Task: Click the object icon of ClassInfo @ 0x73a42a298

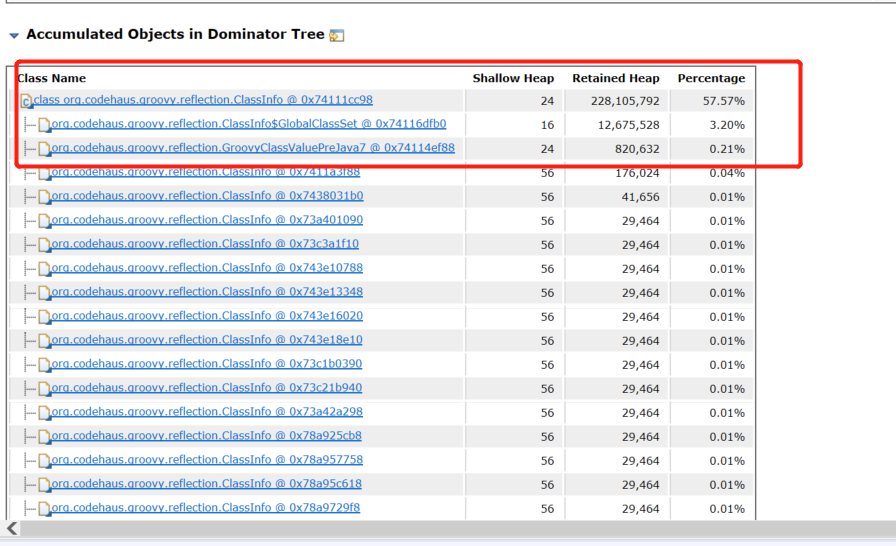Action: click(x=44, y=413)
